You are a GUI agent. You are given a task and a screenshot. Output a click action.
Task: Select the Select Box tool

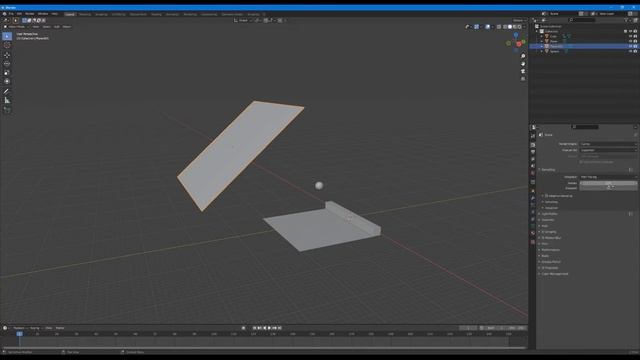click(x=7, y=36)
